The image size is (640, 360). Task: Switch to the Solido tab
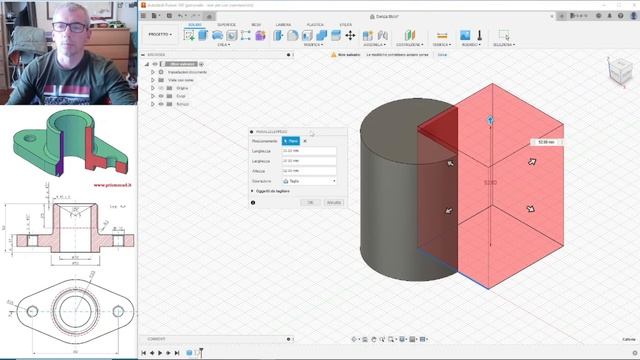[195, 25]
